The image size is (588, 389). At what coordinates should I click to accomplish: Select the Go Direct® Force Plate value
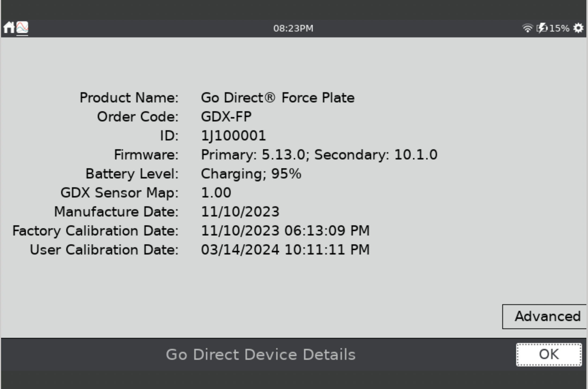278,98
